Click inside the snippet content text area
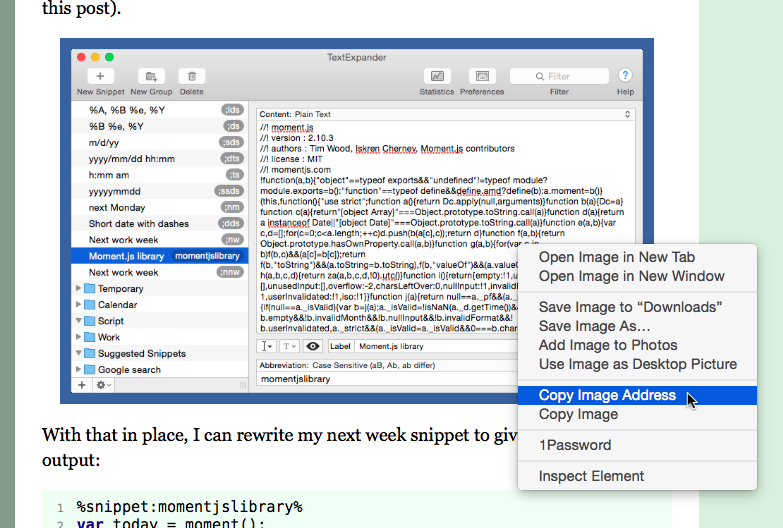The width and height of the screenshot is (783, 528). point(445,227)
